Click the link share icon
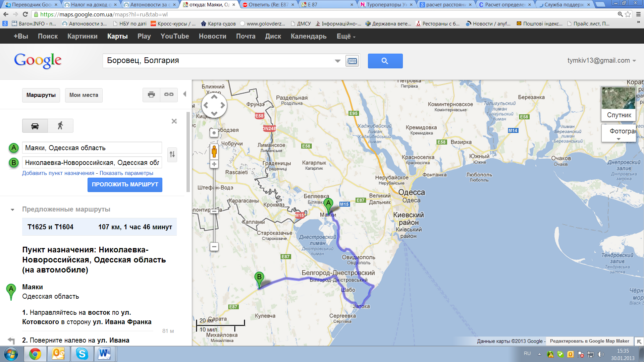This screenshot has width=644, height=362. 169,95
